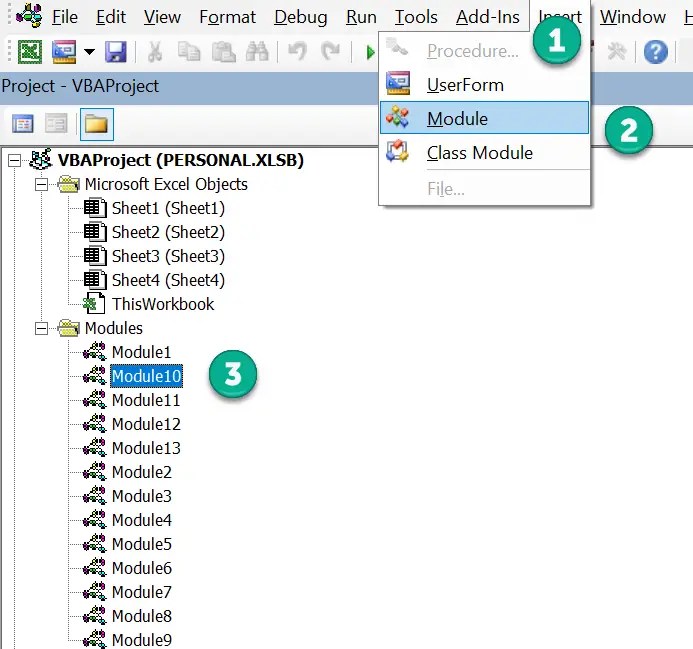Click the Module1 module icon
Screen dimensions: 693x649
coord(95,352)
